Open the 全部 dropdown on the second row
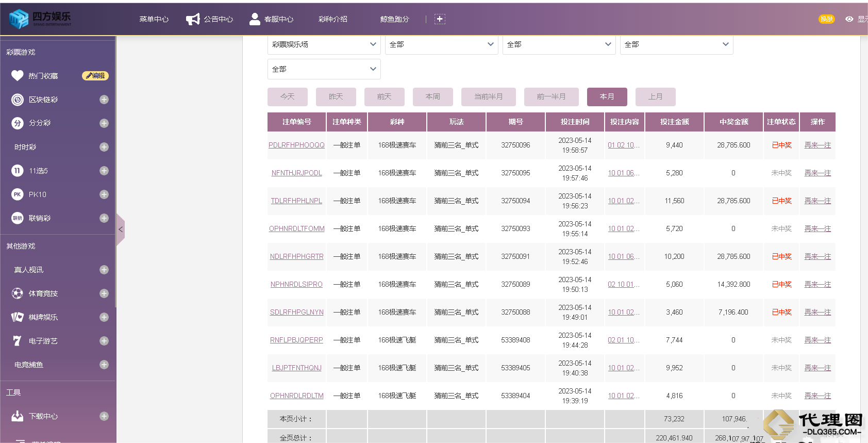The image size is (868, 443). click(324, 69)
